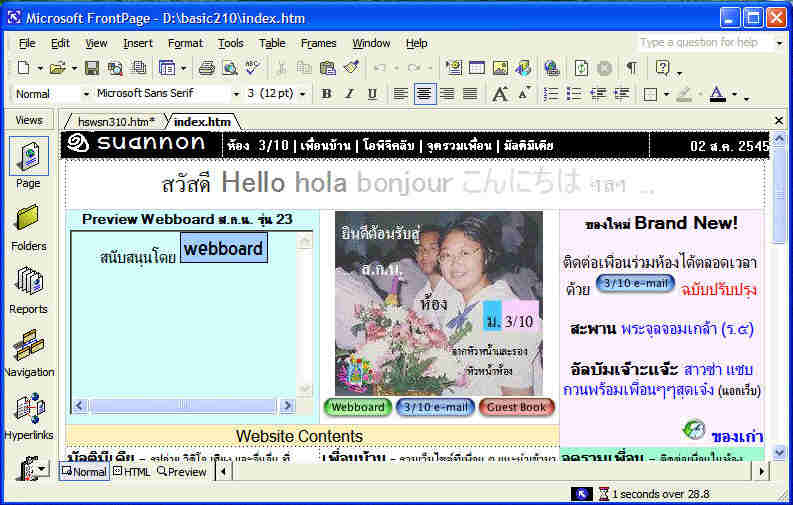793x505 pixels.
Task: Click the Insert Hyperlink globe icon
Action: point(552,68)
